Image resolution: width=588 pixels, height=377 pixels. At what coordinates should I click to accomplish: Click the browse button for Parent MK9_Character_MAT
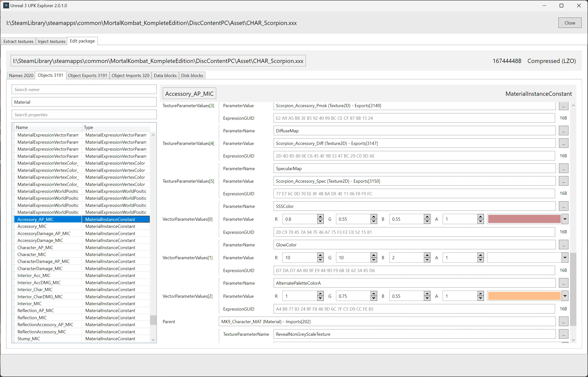pyautogui.click(x=563, y=322)
